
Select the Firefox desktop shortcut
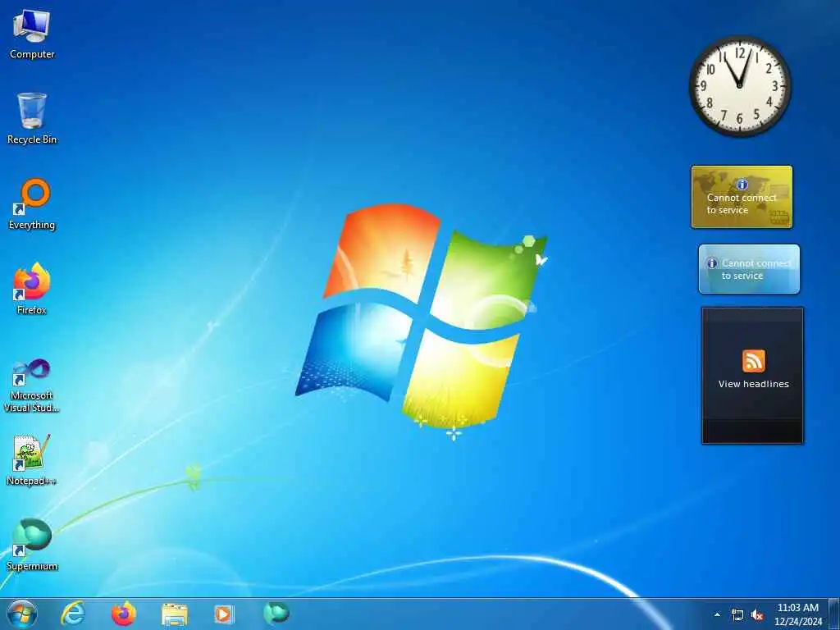[x=32, y=290]
